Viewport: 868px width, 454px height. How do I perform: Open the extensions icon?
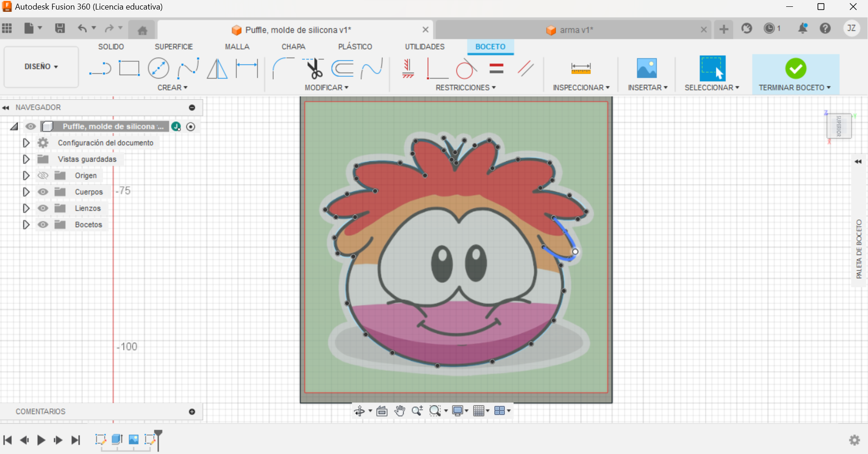747,28
